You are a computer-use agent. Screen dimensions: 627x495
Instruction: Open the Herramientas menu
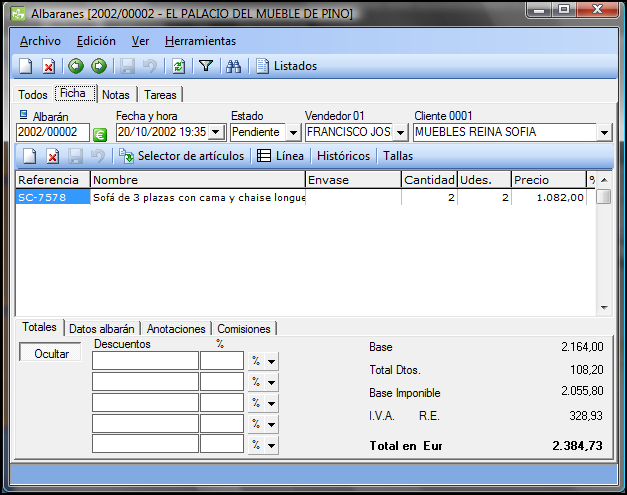(200, 41)
